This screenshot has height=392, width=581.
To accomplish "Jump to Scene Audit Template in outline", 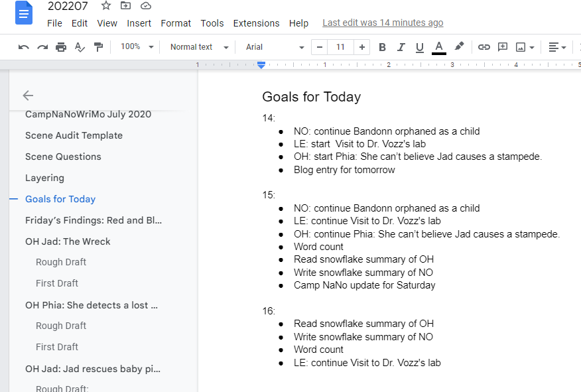I will pos(74,135).
